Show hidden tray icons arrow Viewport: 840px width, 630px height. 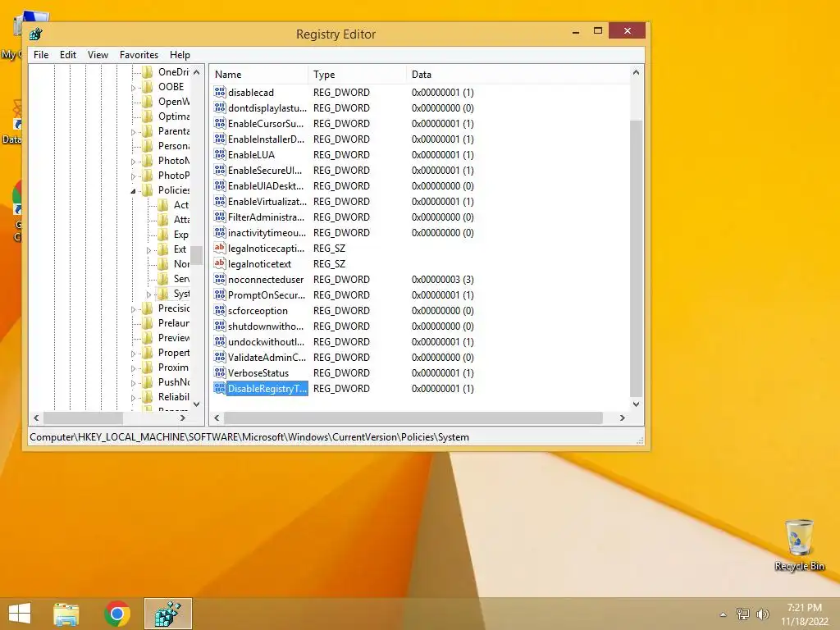724,614
